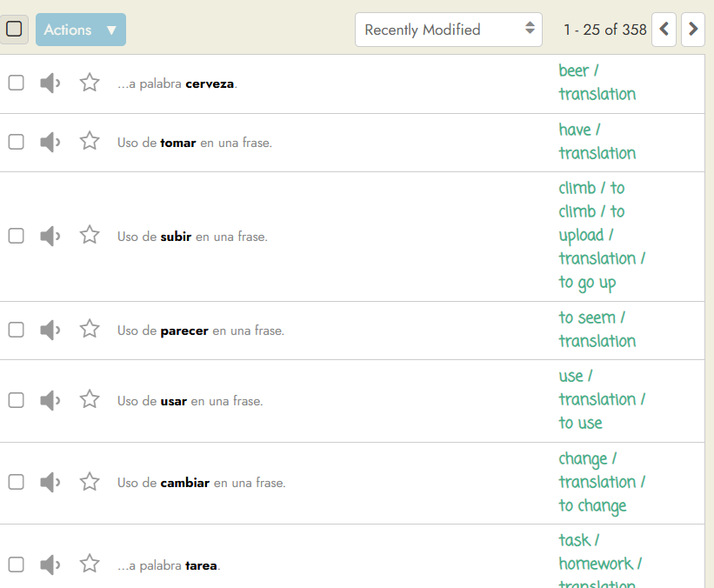Toggle the select-all checkbox at top
Image resolution: width=714 pixels, height=588 pixels.
(x=15, y=30)
